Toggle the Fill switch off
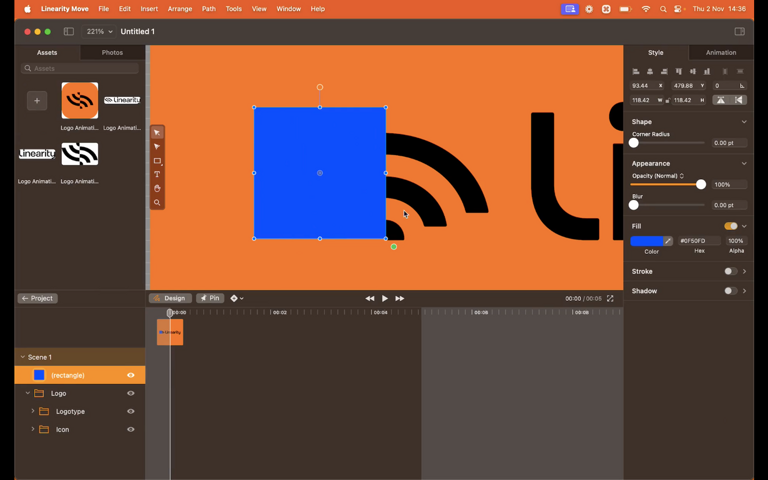The image size is (768, 480). 731,226
